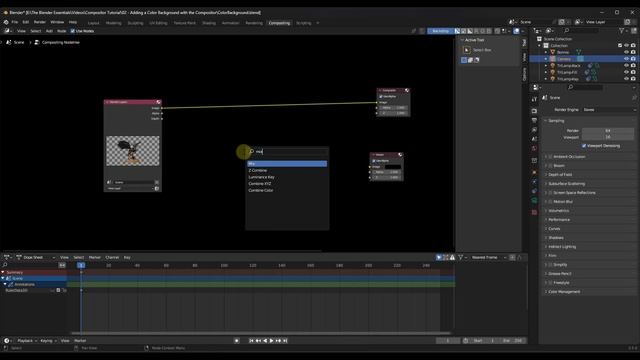The width and height of the screenshot is (640, 360).
Task: Toggle visibility eye for the Camera object
Action: pyautogui.click(x=626, y=59)
